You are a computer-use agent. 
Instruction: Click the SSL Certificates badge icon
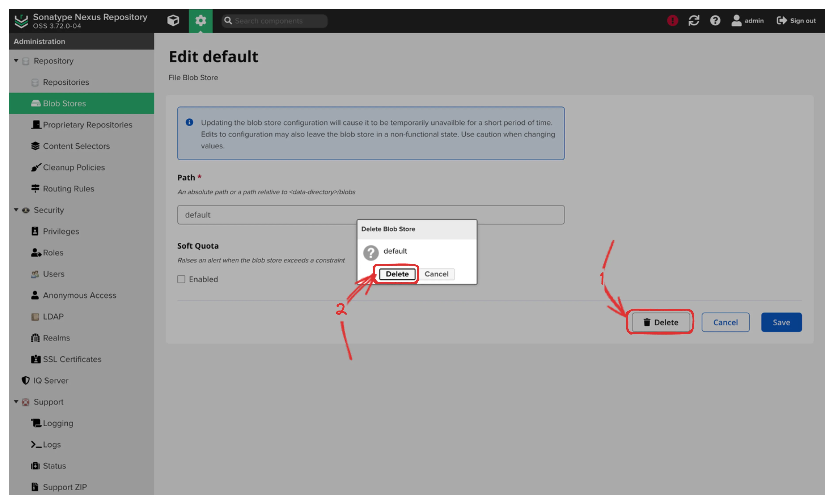click(36, 359)
